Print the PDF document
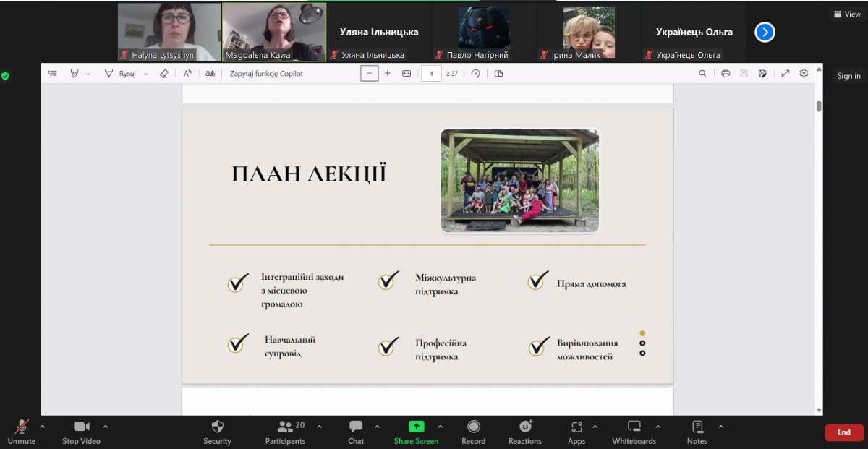Image resolution: width=868 pixels, height=449 pixels. point(726,73)
